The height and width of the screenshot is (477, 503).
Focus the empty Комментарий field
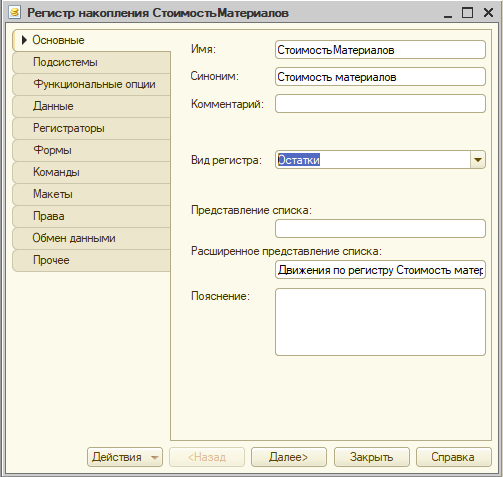click(x=380, y=104)
